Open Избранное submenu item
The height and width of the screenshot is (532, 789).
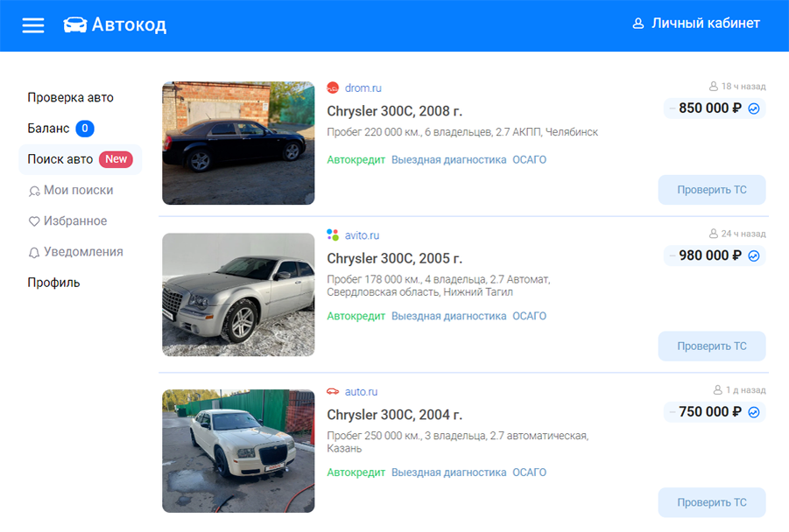[x=75, y=220]
